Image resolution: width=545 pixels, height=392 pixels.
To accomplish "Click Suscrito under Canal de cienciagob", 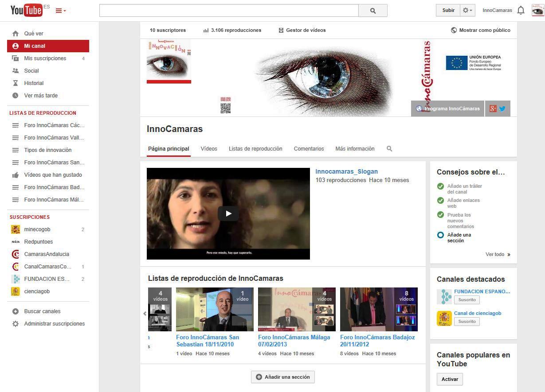I will (467, 322).
